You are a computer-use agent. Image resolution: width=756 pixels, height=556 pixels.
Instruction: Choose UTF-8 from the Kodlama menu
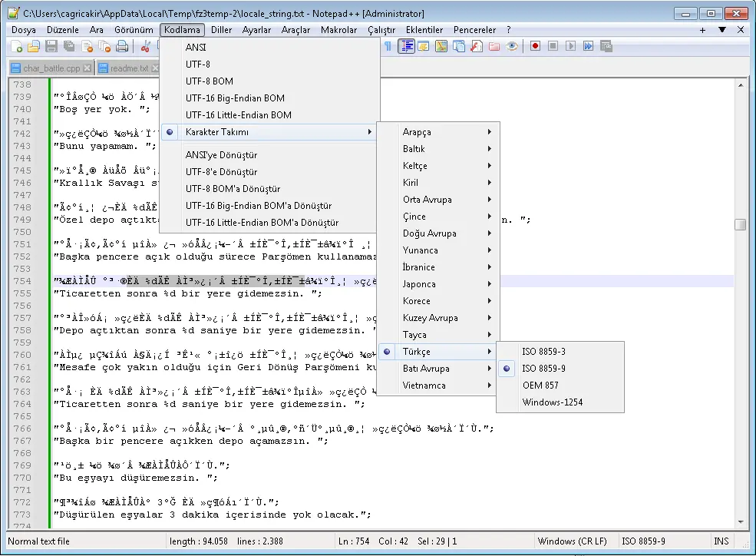197,65
